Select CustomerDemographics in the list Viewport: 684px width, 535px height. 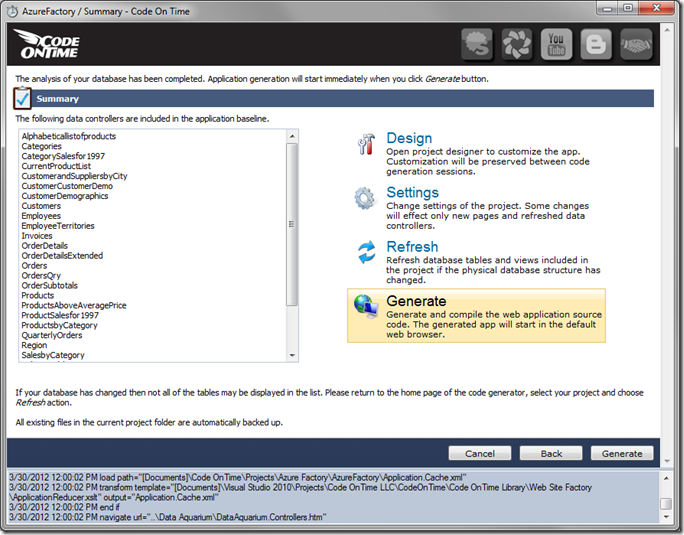pos(65,196)
